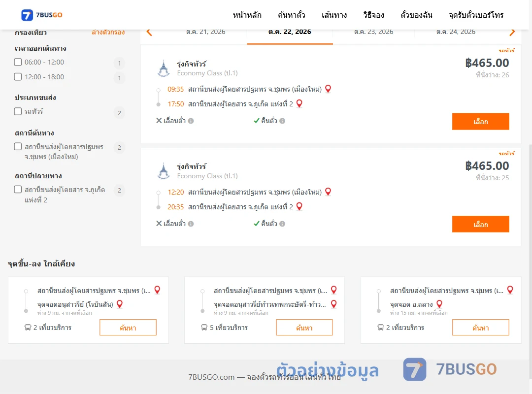The image size is (532, 394).
Task: Open map pin for จุดจอด อ.ถลาง
Action: click(439, 304)
